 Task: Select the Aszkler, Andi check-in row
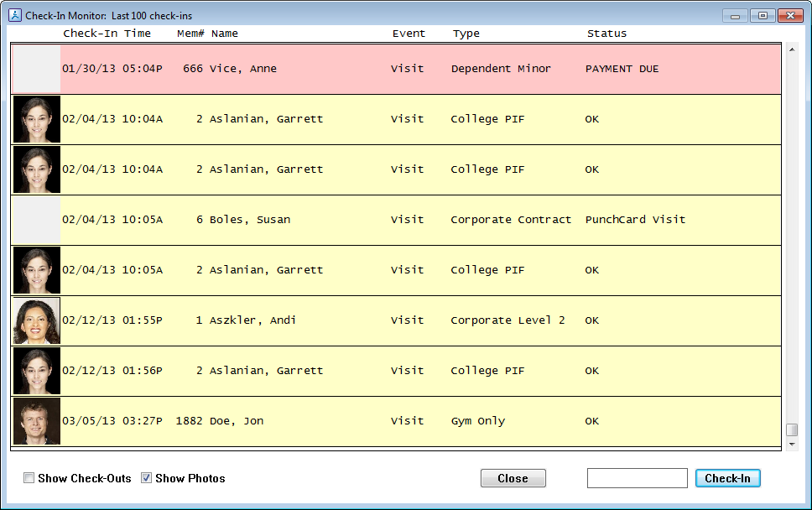pyautogui.click(x=419, y=320)
